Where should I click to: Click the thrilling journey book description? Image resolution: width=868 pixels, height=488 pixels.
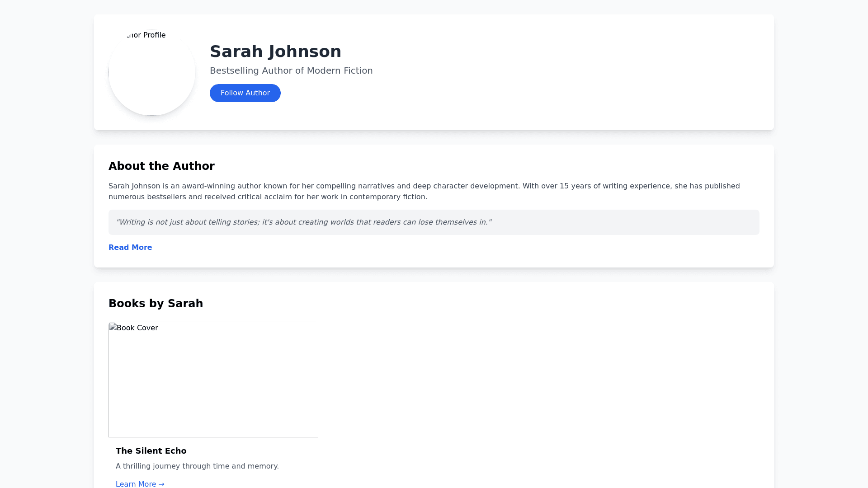197,466
